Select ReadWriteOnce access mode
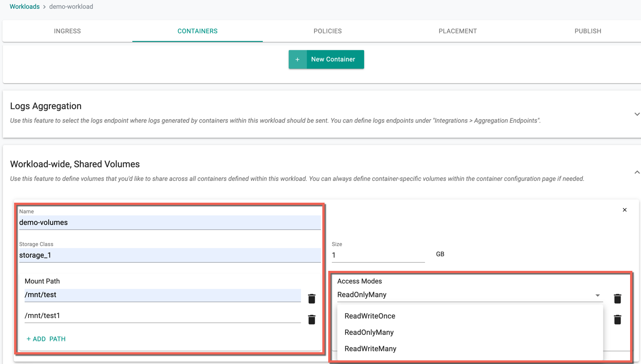This screenshot has width=641, height=364. point(470,316)
